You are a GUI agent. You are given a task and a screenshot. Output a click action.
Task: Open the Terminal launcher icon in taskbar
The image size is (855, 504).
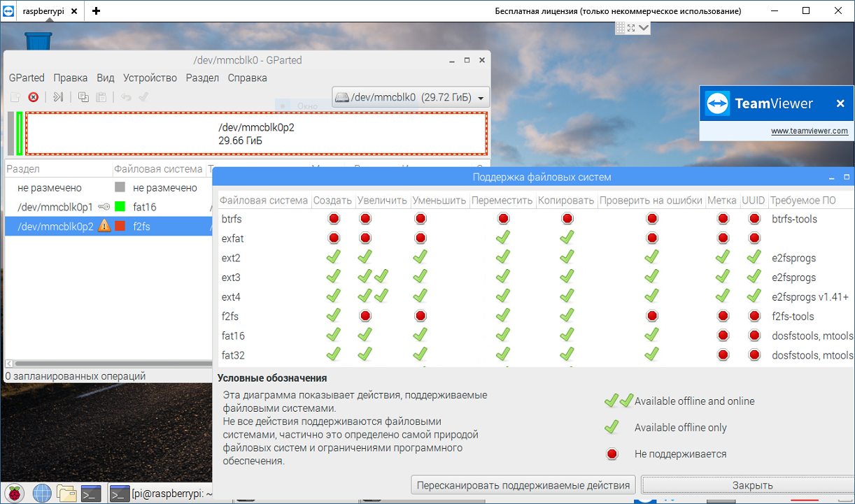[91, 494]
